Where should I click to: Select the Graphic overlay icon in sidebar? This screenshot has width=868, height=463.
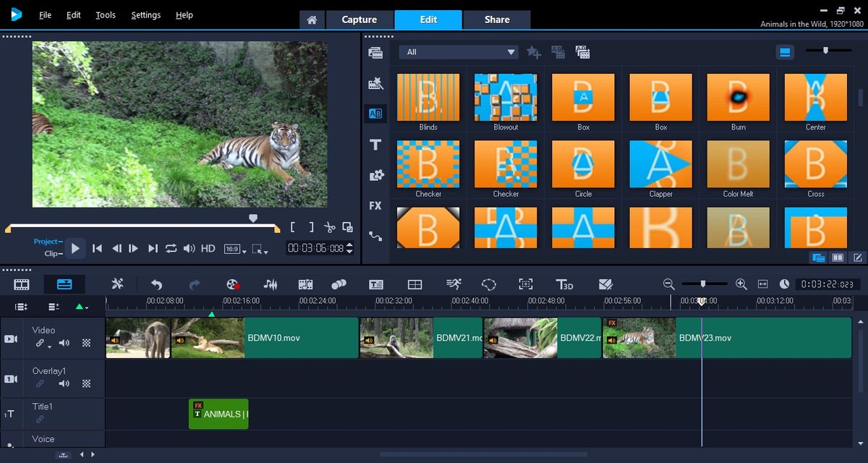tap(375, 174)
